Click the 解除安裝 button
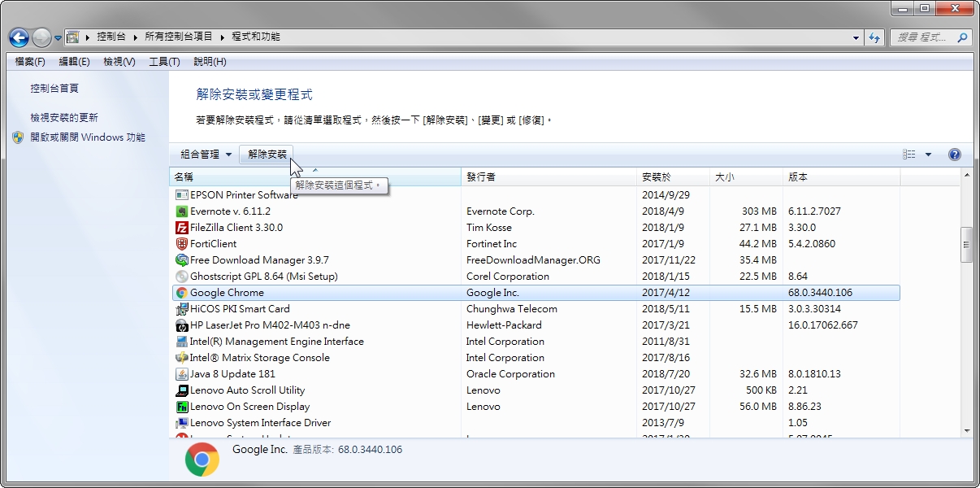980x488 pixels. [x=266, y=154]
